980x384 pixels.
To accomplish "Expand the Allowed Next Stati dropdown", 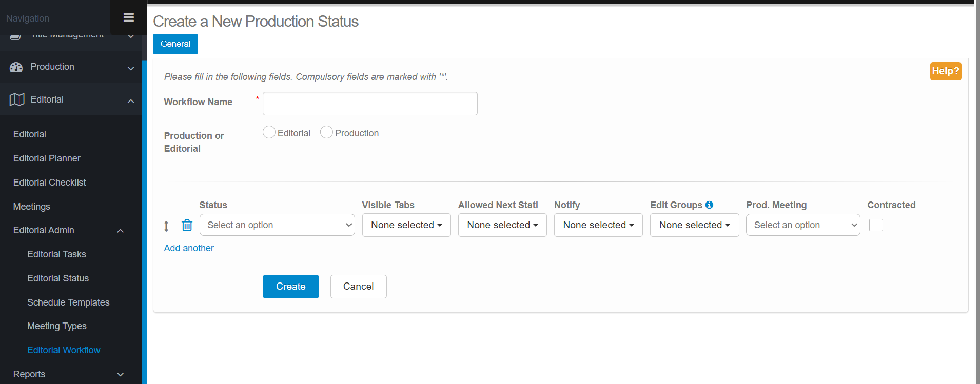I will click(x=502, y=225).
